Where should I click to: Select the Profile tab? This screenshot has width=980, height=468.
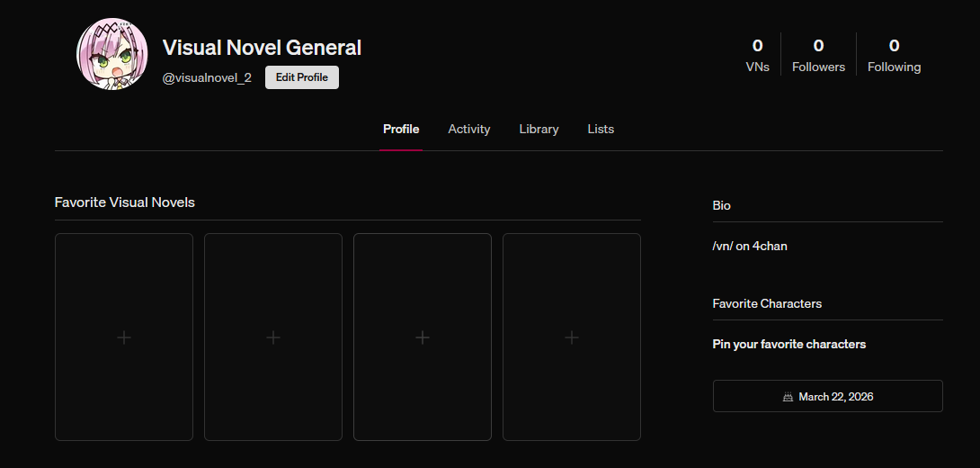pos(401,129)
